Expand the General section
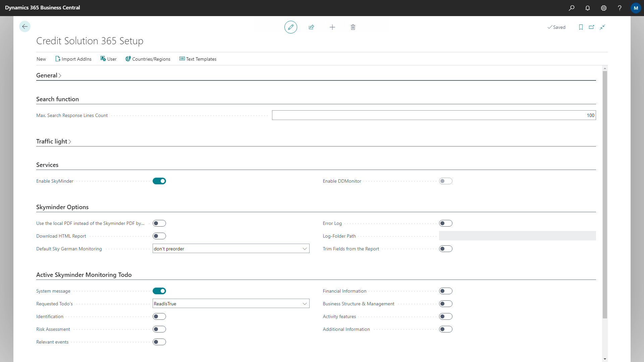Viewport: 644px width, 362px height. (x=49, y=75)
